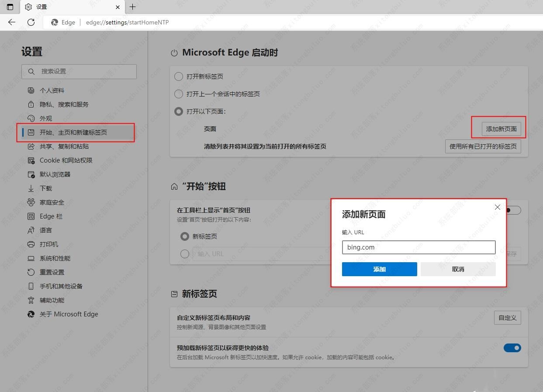
Task: Refresh the settings page
Action: click(x=31, y=22)
